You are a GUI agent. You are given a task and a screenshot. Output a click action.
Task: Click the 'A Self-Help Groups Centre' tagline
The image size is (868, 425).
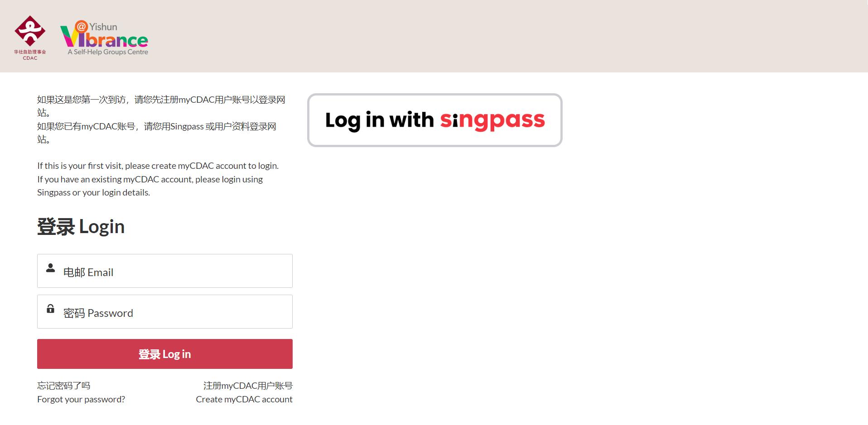click(x=108, y=52)
